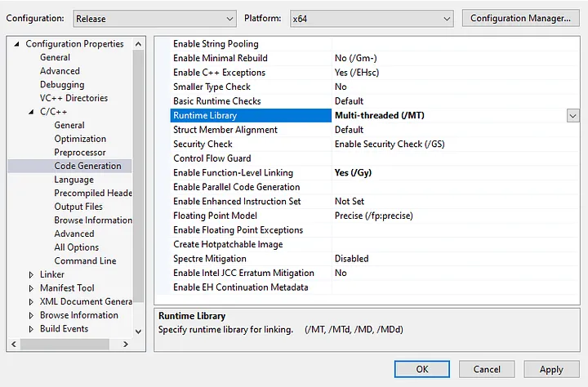Select the Preprocessor tree item
The image size is (588, 387).
[80, 153]
